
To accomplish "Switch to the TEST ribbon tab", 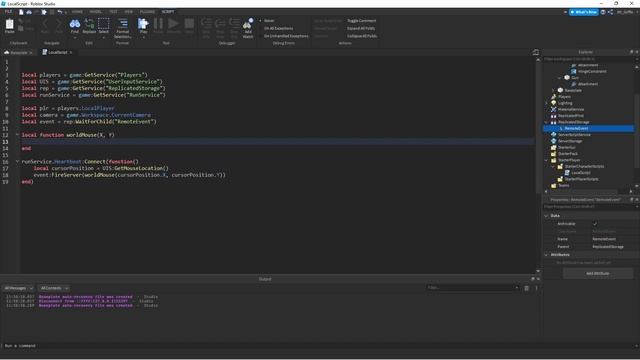I will tap(113, 12).
